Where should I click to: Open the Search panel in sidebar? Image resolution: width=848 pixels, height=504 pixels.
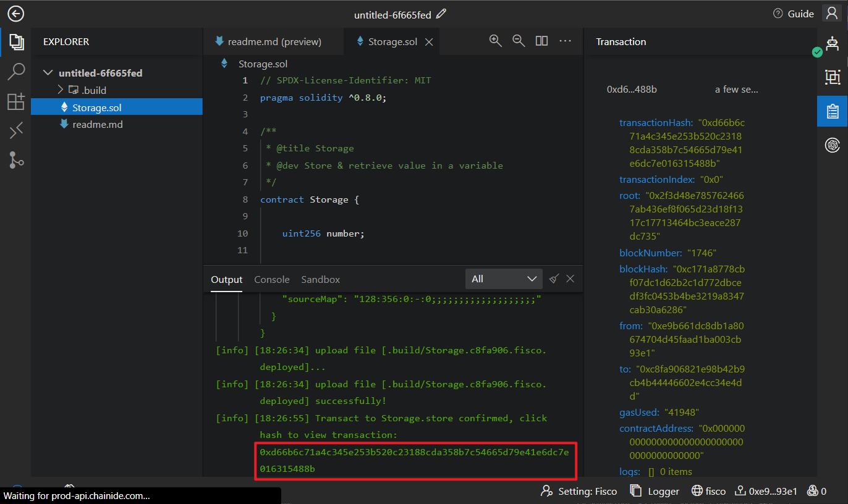point(15,72)
